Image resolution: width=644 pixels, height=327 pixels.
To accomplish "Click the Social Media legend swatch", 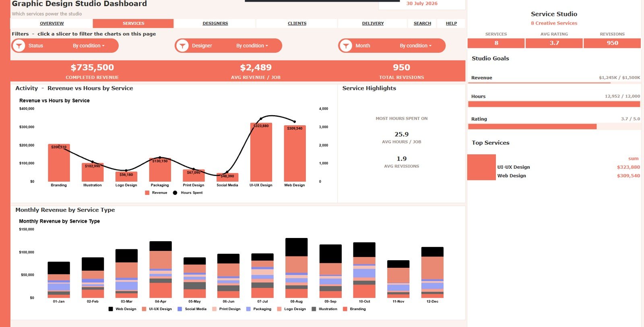I will 180,309.
